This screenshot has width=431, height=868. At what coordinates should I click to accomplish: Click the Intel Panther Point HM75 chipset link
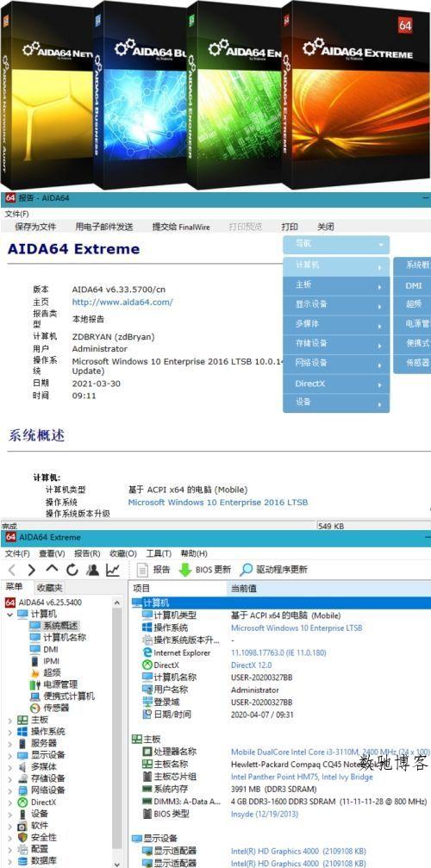[x=302, y=777]
